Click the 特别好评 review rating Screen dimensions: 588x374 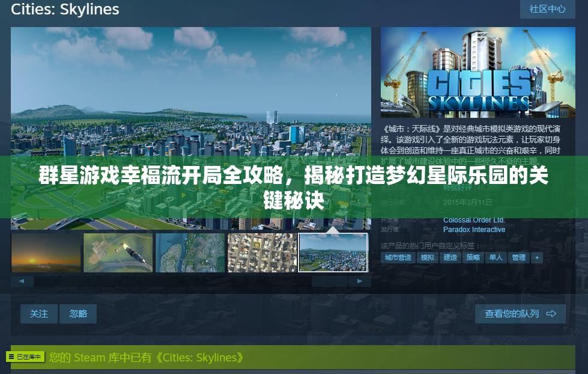click(455, 188)
